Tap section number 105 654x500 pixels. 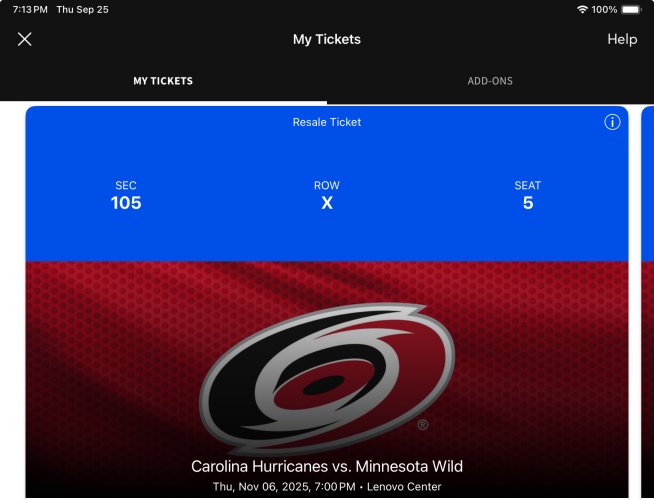tap(126, 203)
